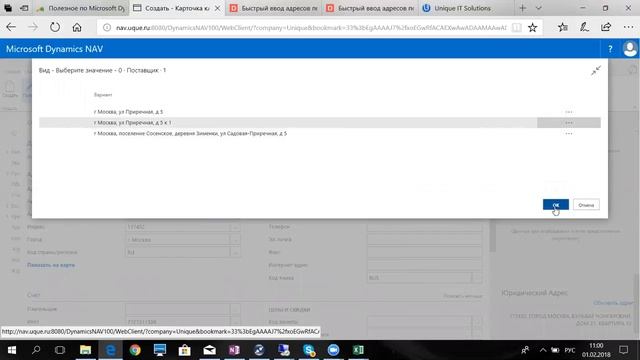Switch to 'Создать - Карточка' tab

tap(171, 8)
